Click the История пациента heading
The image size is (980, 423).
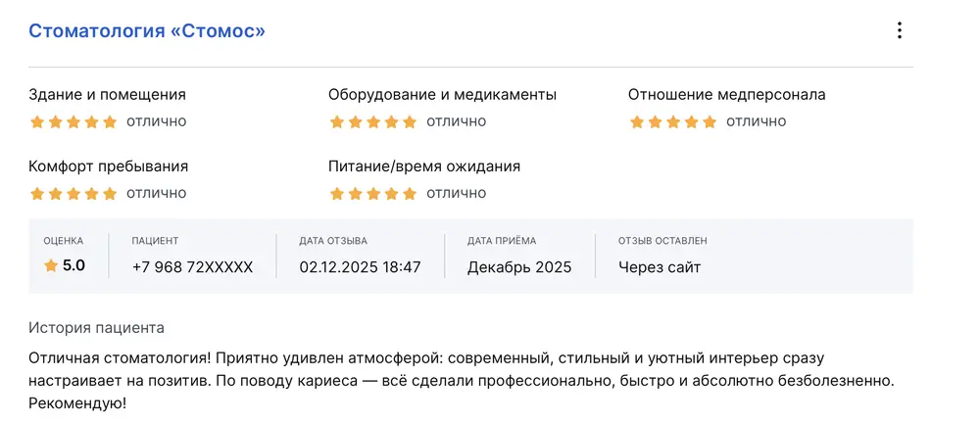[x=96, y=327]
